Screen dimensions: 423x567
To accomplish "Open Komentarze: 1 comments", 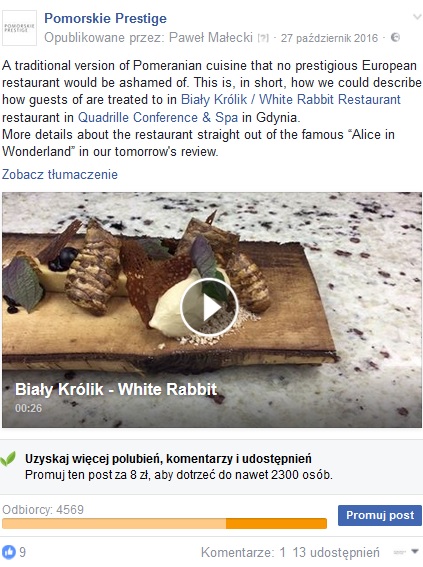I will tap(243, 552).
